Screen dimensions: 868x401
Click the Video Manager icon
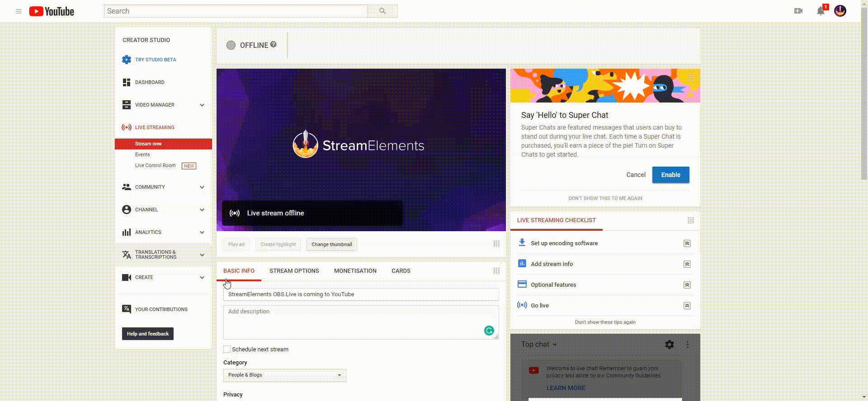(x=127, y=105)
